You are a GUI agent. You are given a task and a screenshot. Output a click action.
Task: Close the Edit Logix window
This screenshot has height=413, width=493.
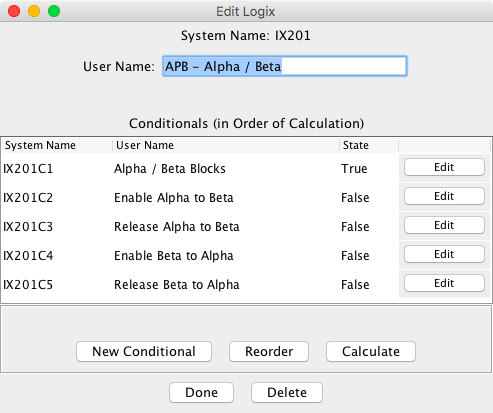(14, 11)
